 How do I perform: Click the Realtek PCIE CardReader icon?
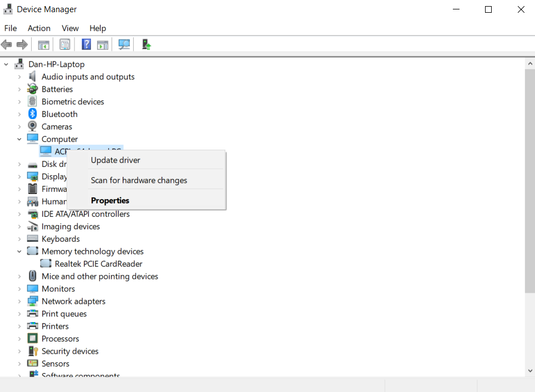tap(46, 264)
